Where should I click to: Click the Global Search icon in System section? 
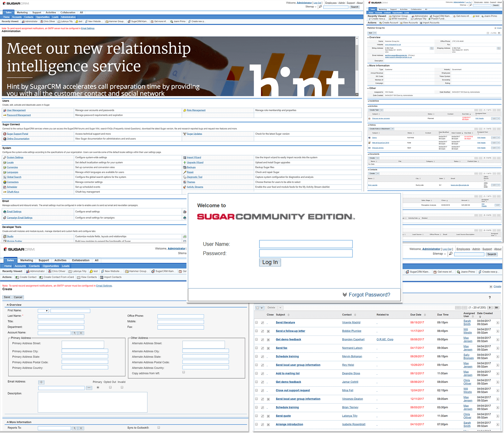point(5,177)
